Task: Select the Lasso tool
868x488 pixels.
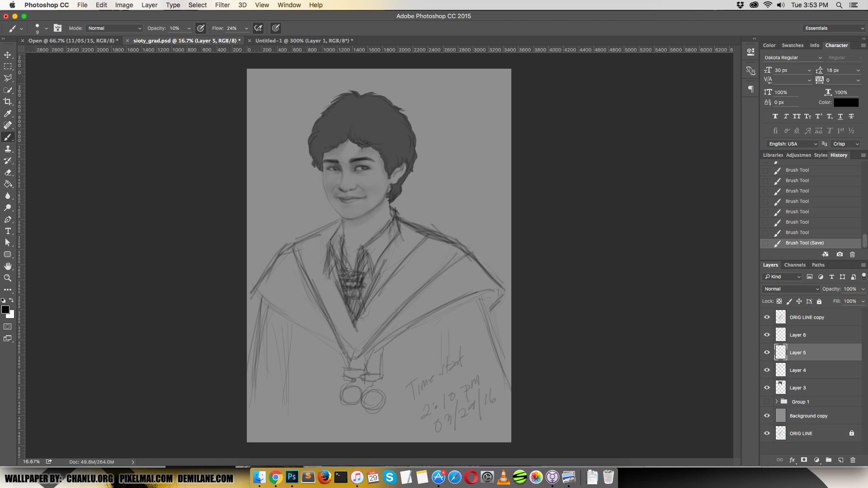Action: pos(8,78)
